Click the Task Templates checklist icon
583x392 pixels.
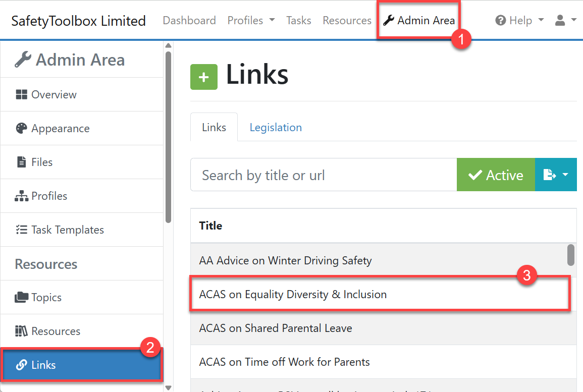pyautogui.click(x=21, y=230)
